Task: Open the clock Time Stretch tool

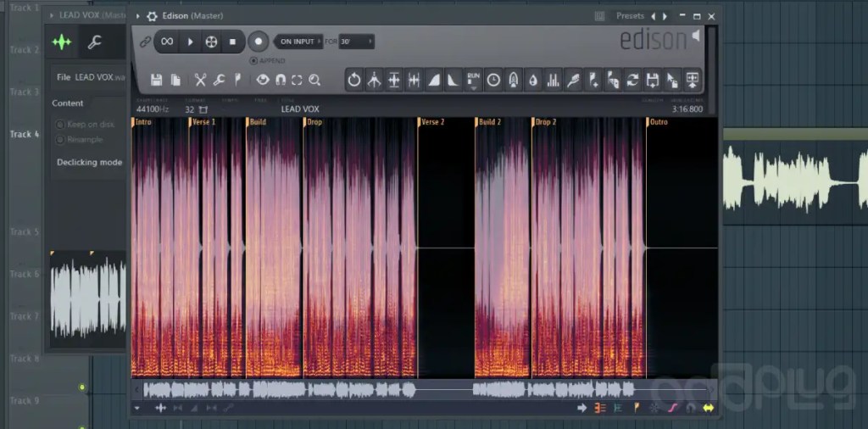Action: click(x=493, y=81)
